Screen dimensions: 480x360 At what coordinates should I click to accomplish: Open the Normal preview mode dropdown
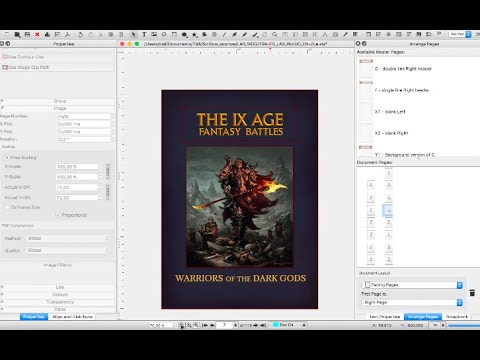pyautogui.click(x=460, y=34)
